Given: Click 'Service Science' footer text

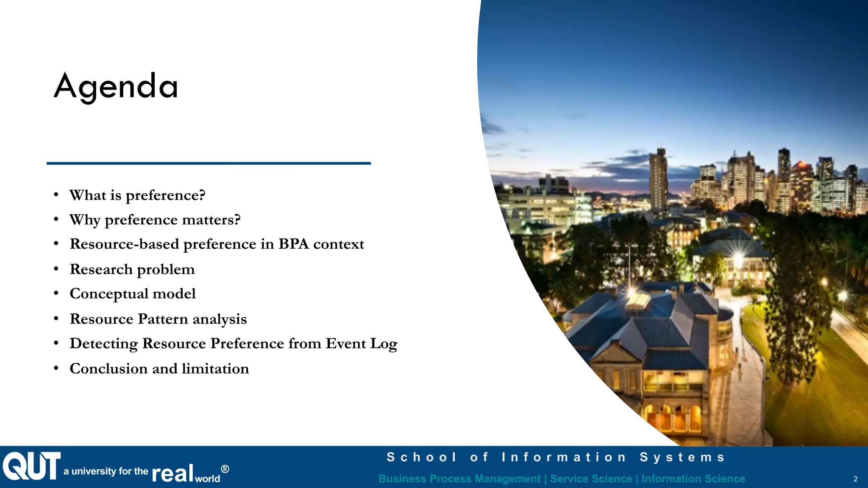Looking at the screenshot, I should (591, 479).
